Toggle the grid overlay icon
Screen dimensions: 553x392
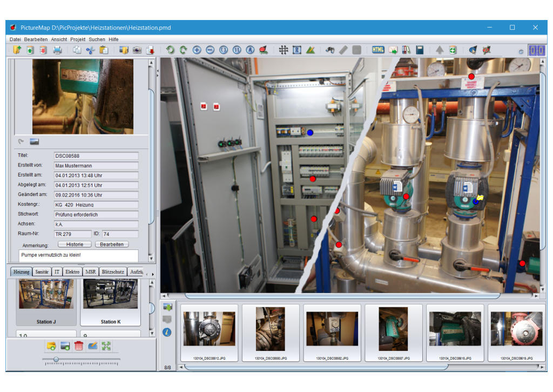(283, 50)
